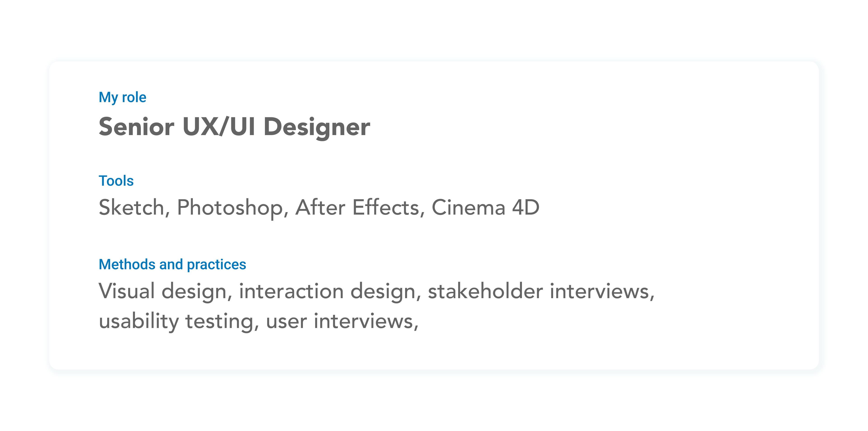Click "4D" at the end of tools list
The image size is (868, 431).
526,207
